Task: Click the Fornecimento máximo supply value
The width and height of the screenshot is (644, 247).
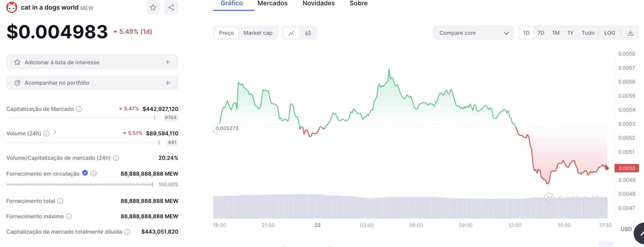Action: 149,216
